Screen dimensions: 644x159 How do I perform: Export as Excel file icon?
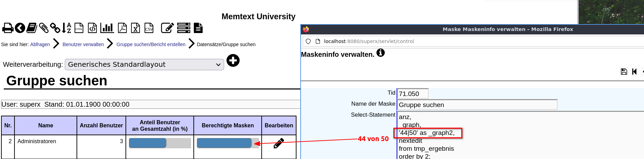point(135,28)
